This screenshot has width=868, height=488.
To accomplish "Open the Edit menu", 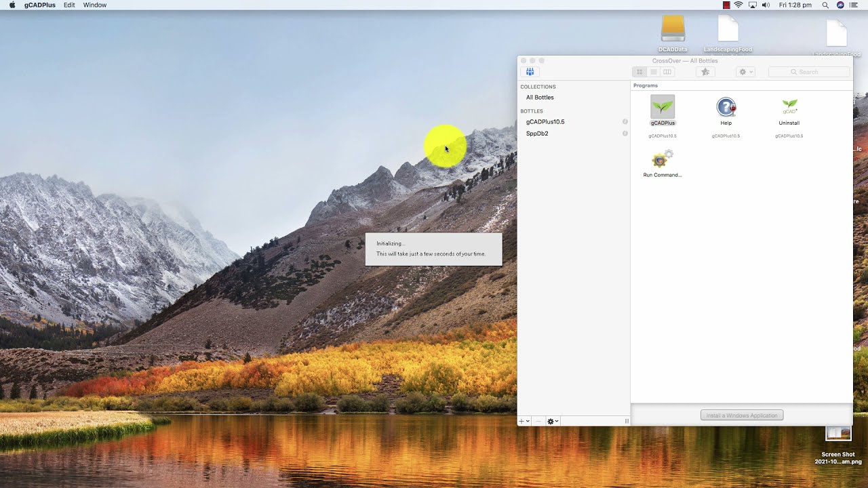I will 69,5.
